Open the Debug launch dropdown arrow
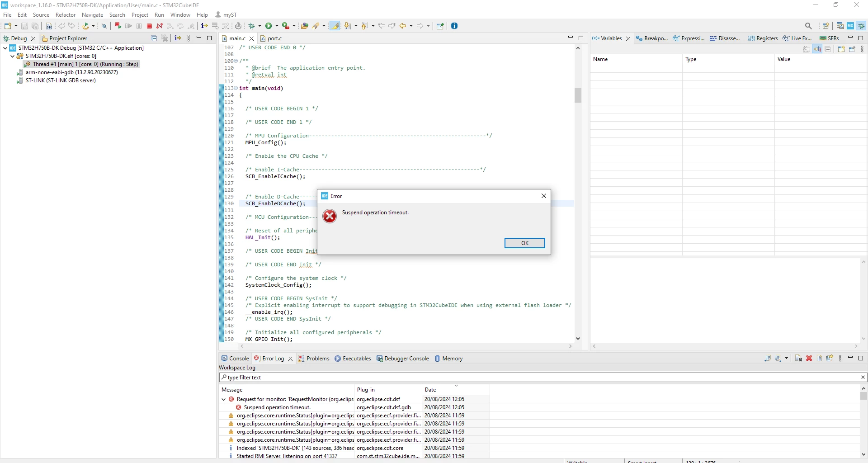This screenshot has width=868, height=463. coord(259,26)
